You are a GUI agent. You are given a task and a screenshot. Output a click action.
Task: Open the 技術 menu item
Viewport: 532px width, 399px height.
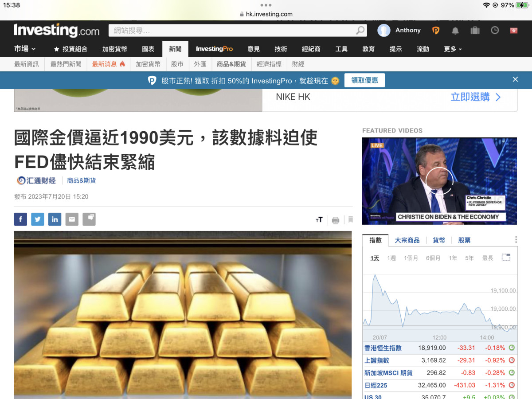coord(281,49)
